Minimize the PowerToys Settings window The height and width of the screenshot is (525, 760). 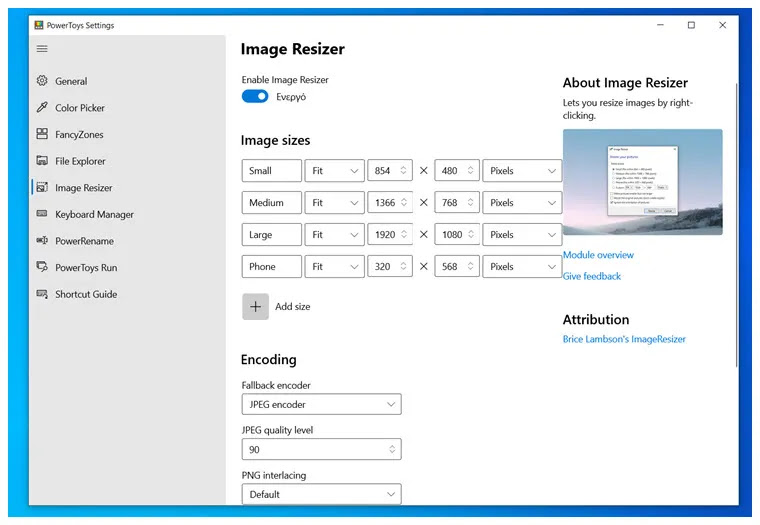pos(660,25)
